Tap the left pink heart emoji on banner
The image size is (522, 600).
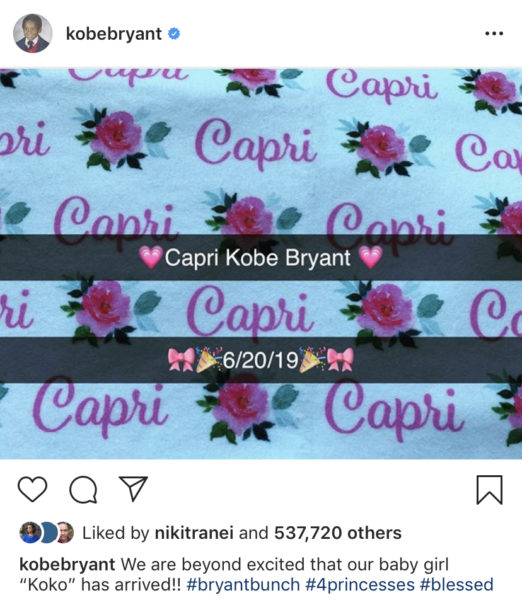click(151, 257)
